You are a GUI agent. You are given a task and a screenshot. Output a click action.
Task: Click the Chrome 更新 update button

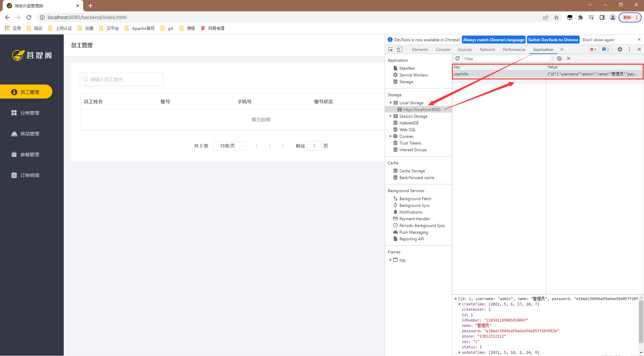tap(630, 17)
